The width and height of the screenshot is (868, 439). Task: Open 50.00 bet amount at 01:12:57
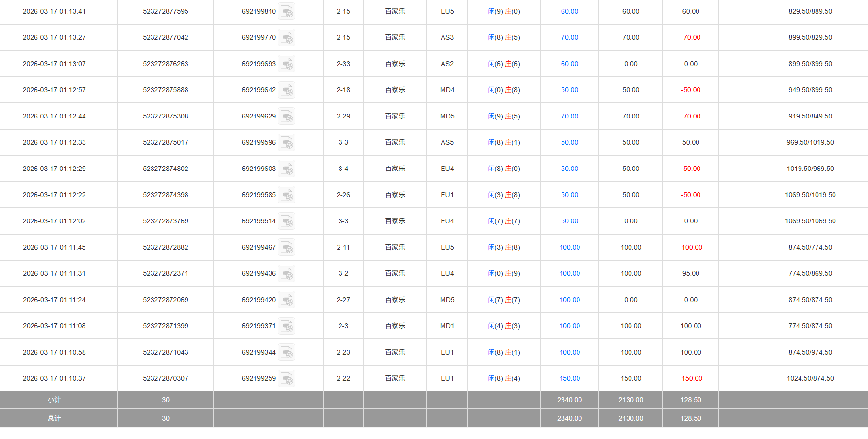tap(569, 90)
